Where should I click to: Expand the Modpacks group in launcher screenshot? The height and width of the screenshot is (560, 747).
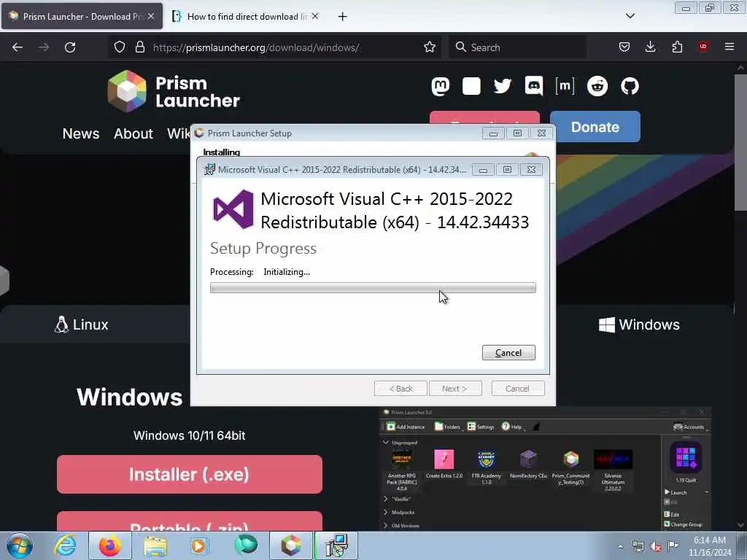point(386,513)
